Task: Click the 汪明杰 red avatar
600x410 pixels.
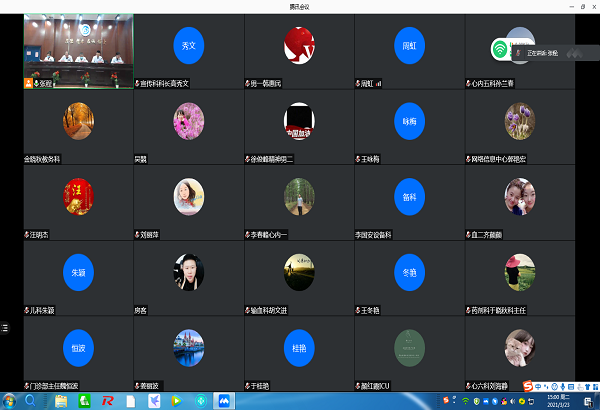Action: [x=77, y=195]
